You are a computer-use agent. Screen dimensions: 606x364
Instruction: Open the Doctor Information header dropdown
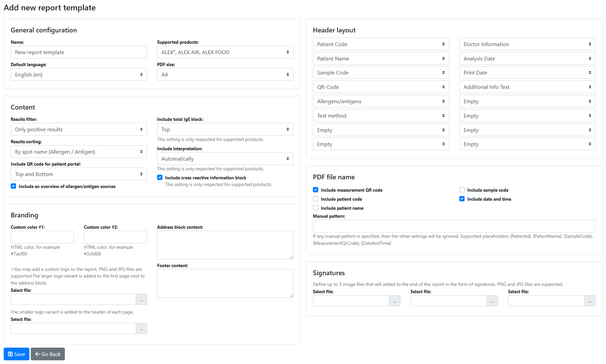[527, 44]
